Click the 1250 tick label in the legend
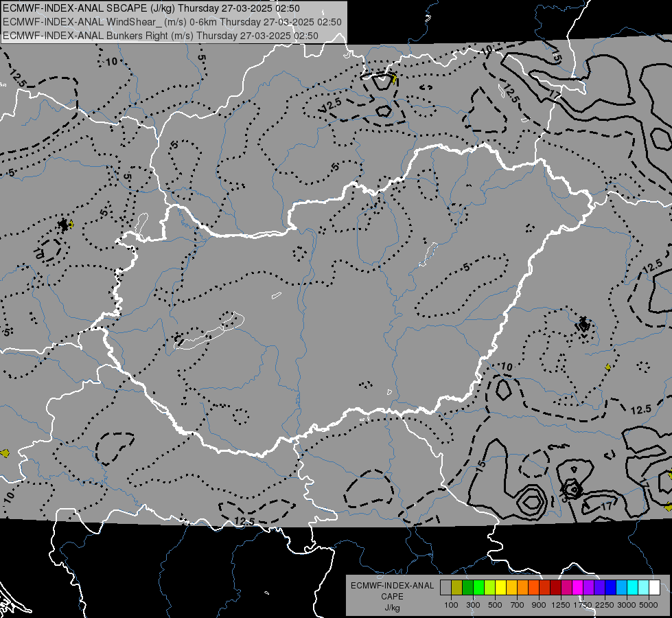672x618 pixels. point(561,605)
